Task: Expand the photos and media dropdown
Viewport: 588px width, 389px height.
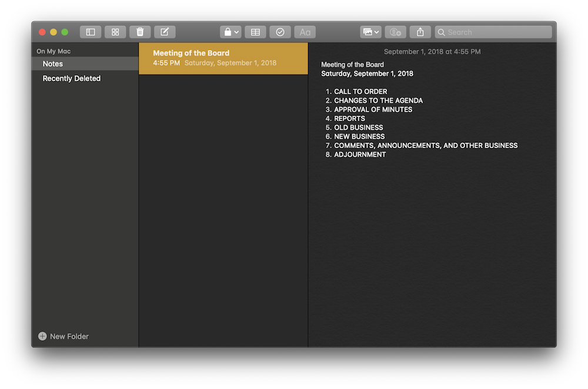Action: click(x=370, y=32)
